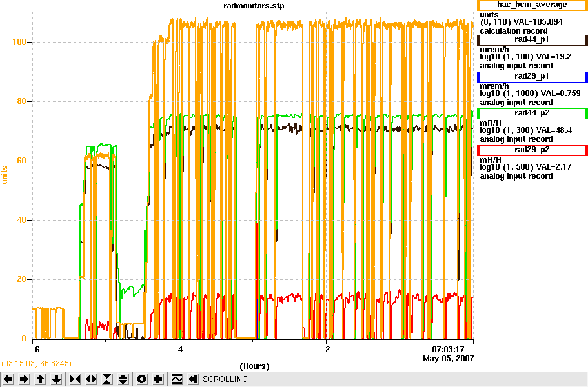Select the rad29_p2 legend entry

(532, 150)
